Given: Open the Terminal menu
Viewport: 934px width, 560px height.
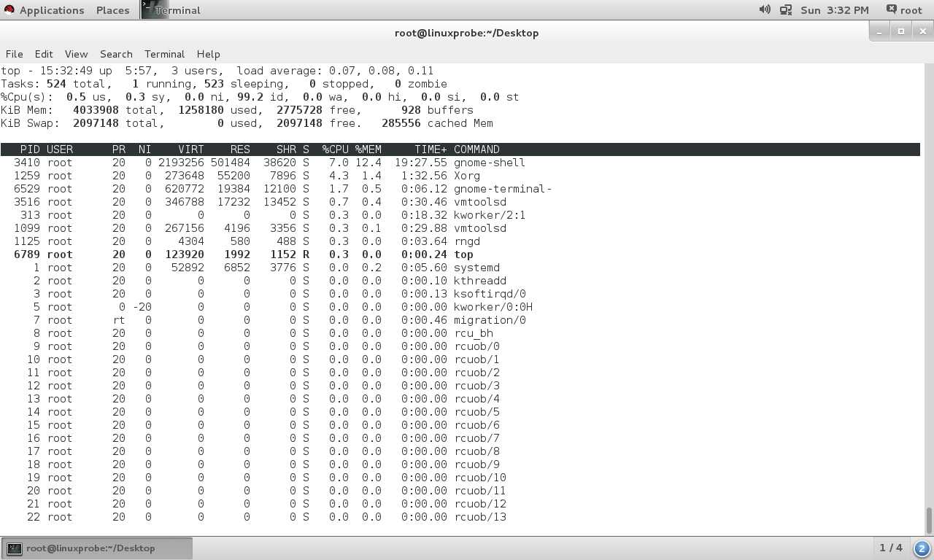Looking at the screenshot, I should point(164,54).
